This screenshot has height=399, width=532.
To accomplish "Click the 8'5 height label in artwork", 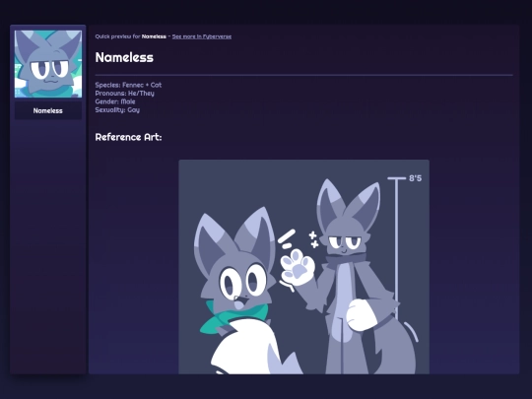I will (416, 178).
